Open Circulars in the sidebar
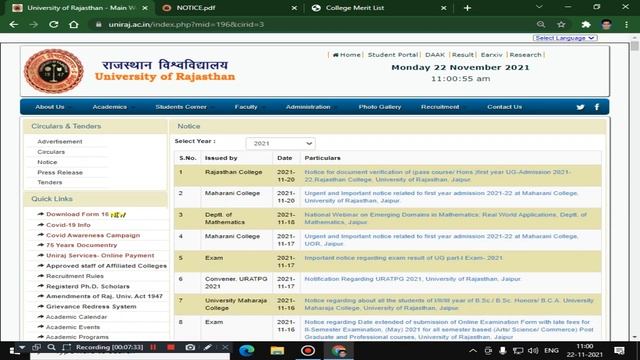Screen dimensions: 640x360 [x=51, y=152]
